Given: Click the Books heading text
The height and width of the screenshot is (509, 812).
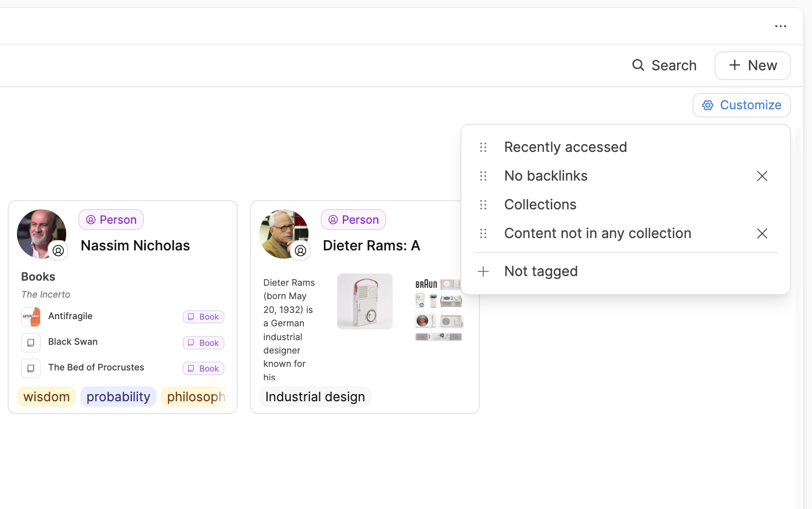Looking at the screenshot, I should click(x=38, y=277).
